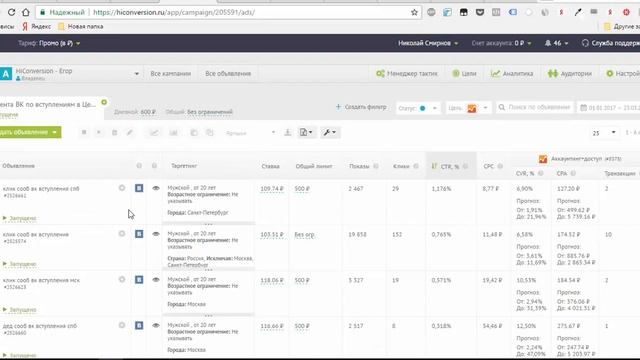Screen dimensions: 640x360
Task: Open the report file dropdown button
Action: [x=306, y=133]
